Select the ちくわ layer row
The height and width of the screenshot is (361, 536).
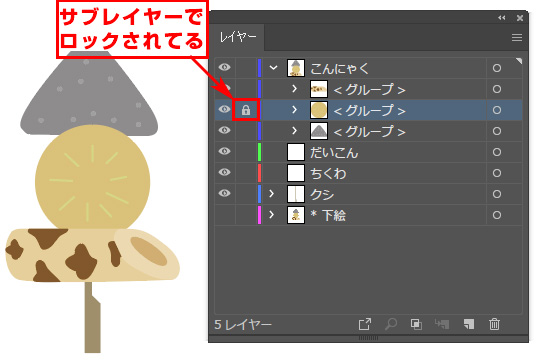tap(368, 173)
